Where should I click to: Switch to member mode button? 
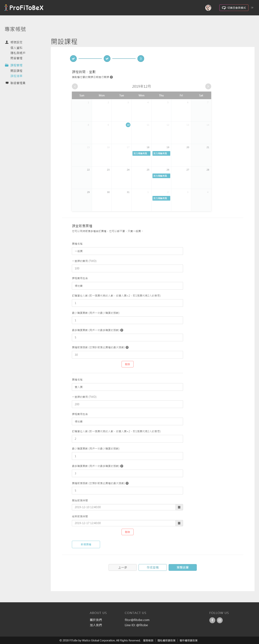coord(234,8)
